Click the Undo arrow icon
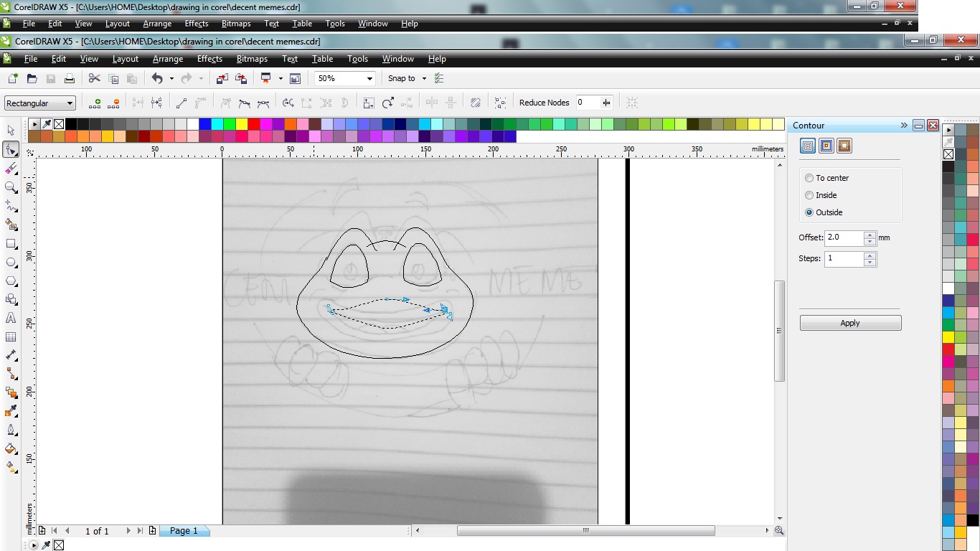The height and width of the screenshot is (551, 980). pos(158,78)
